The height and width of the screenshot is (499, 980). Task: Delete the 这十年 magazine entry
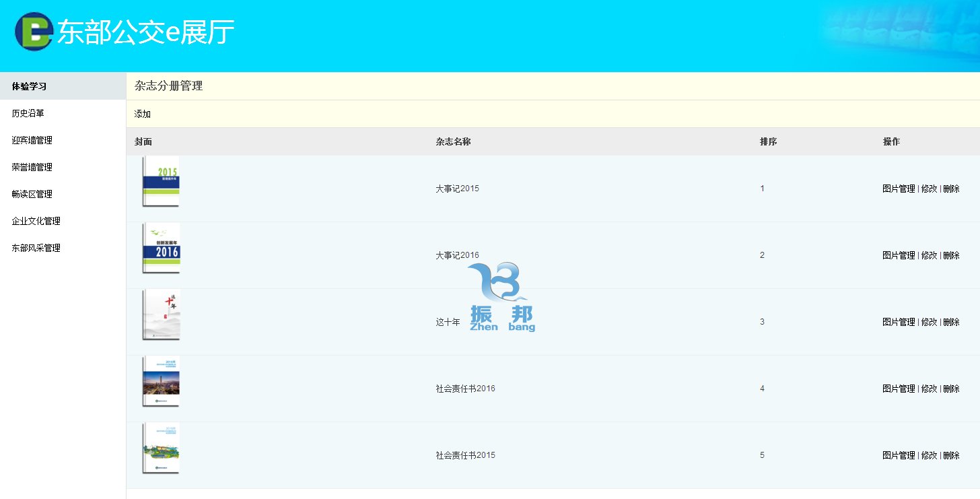[951, 322]
